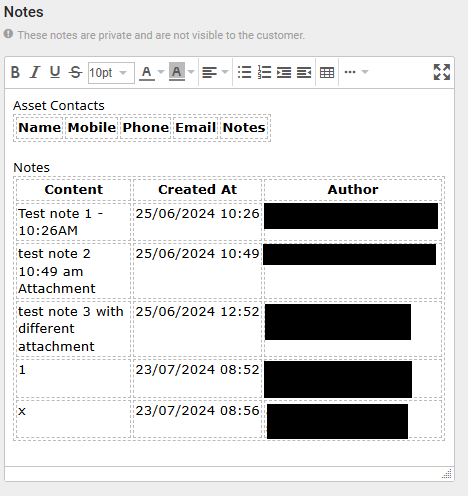Click the align left icon
Image resolution: width=468 pixels, height=496 pixels.
click(x=209, y=72)
